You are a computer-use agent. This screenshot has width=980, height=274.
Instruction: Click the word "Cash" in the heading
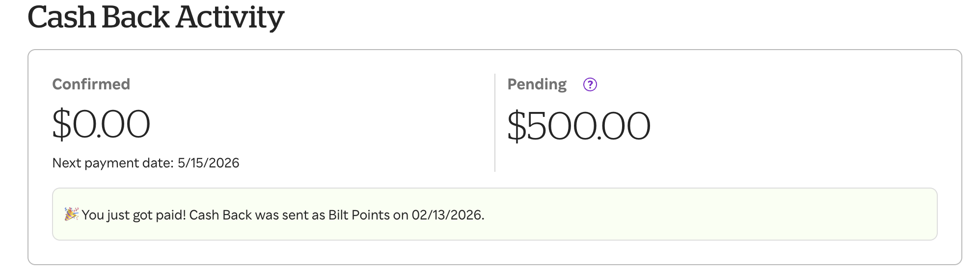click(62, 18)
